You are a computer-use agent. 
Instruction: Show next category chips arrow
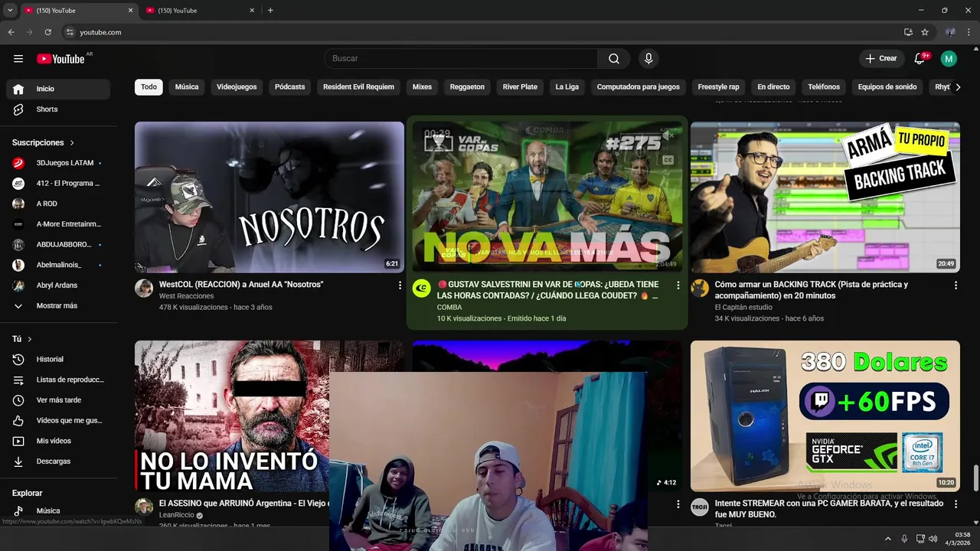click(x=958, y=87)
